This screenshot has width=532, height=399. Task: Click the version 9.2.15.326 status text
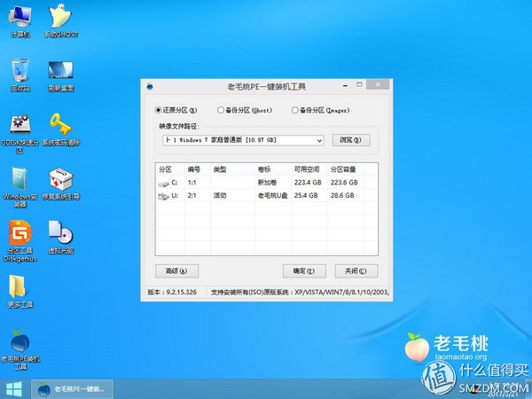[x=172, y=292]
